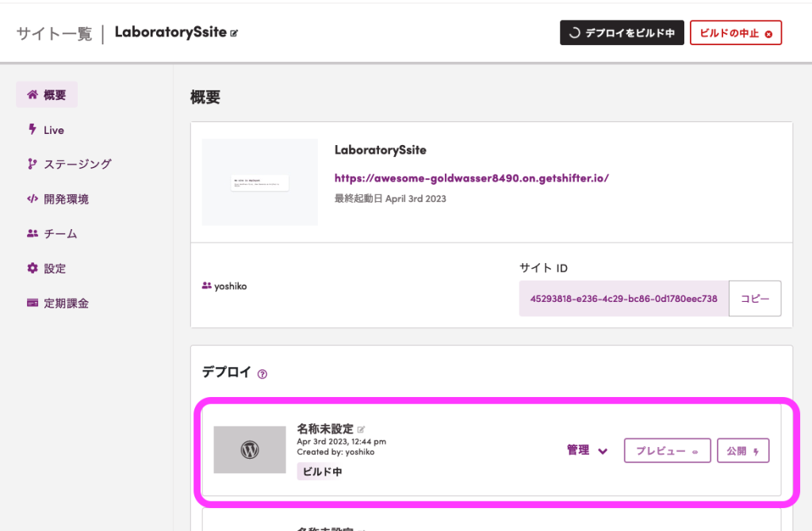Click the WordPress logo deploy thumbnail
The image size is (812, 531).
click(x=250, y=449)
